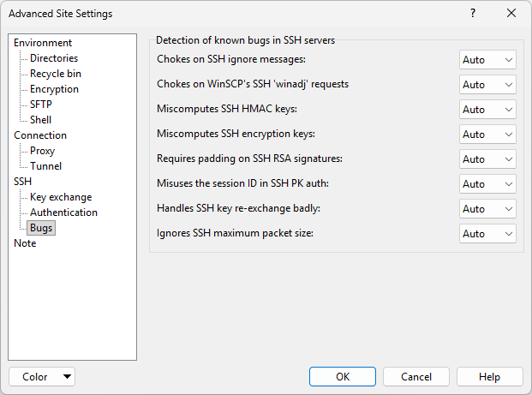The width and height of the screenshot is (532, 395).
Task: Open the Key exchange page
Action: click(x=61, y=197)
